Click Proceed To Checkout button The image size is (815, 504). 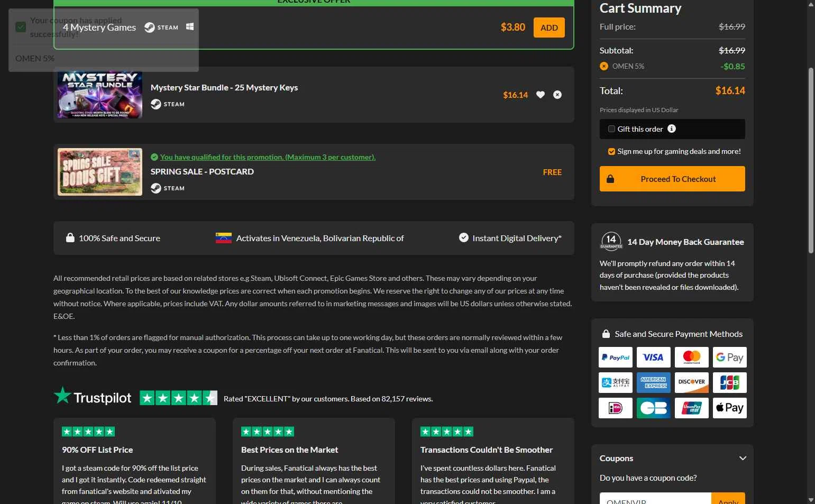(672, 179)
